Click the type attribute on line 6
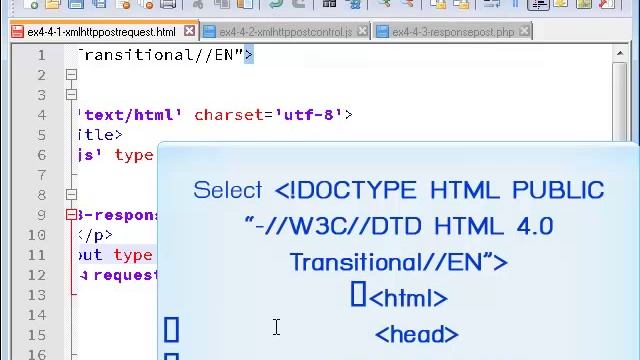 click(x=134, y=156)
